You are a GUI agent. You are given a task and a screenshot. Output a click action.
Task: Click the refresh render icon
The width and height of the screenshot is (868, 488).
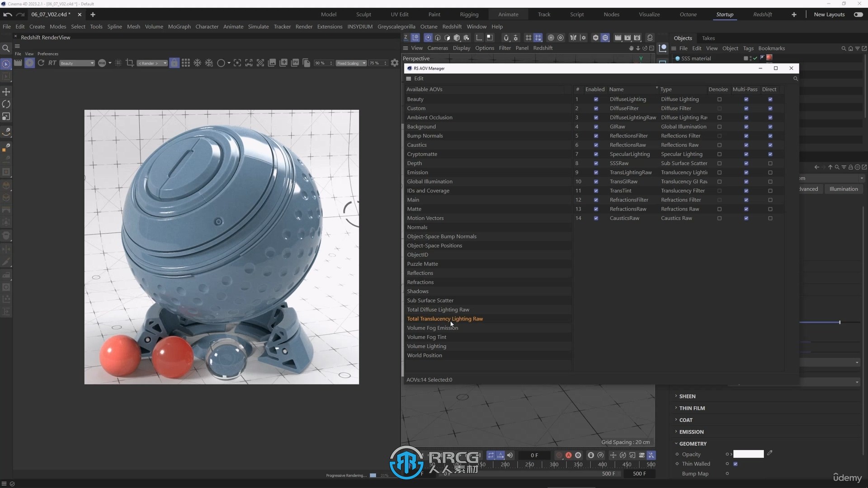41,63
